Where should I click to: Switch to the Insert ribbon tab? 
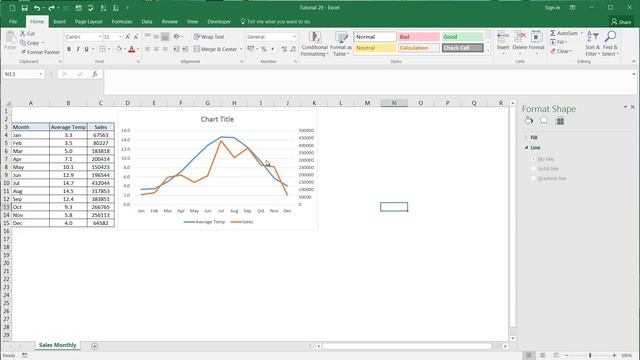coord(59,21)
